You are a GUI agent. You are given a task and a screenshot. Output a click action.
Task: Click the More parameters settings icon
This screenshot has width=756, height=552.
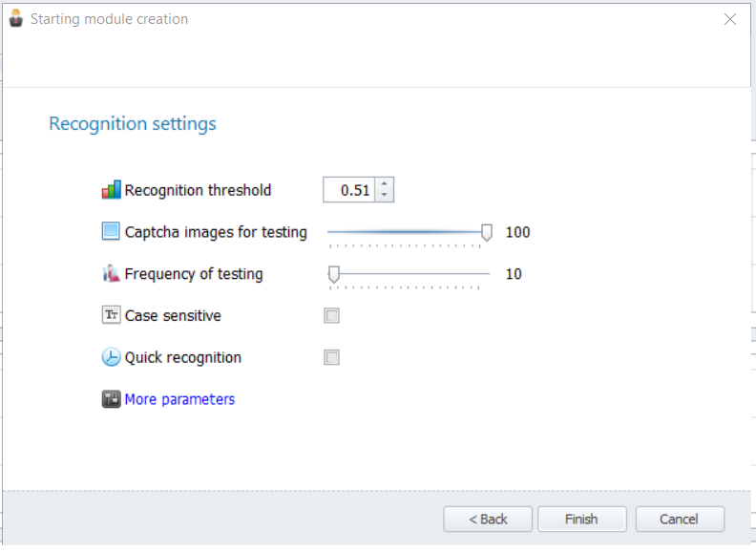click(111, 399)
